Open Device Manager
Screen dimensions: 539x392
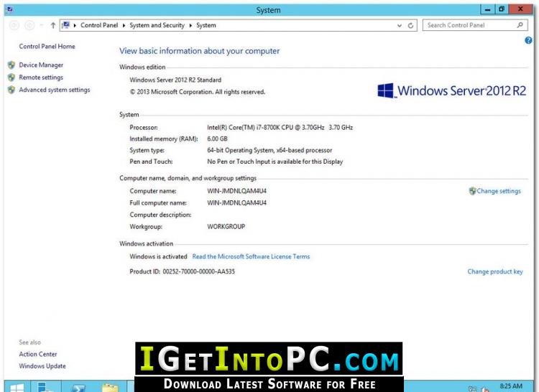click(x=41, y=65)
